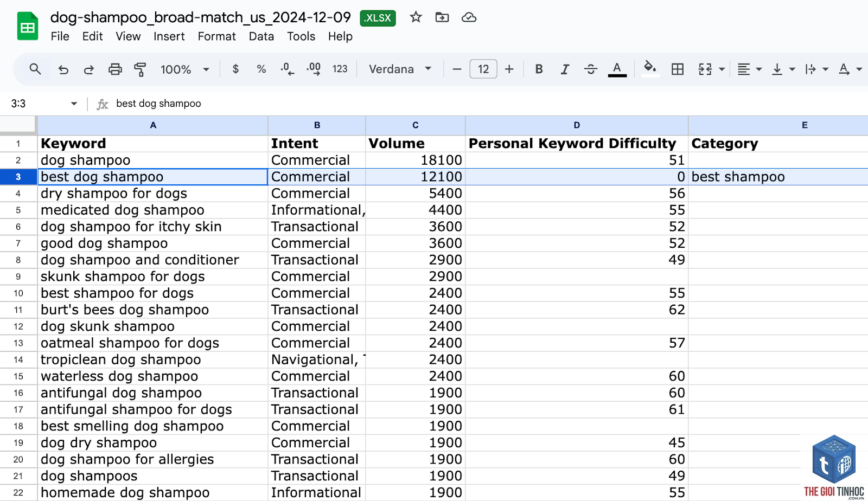Open the View menu

click(128, 36)
